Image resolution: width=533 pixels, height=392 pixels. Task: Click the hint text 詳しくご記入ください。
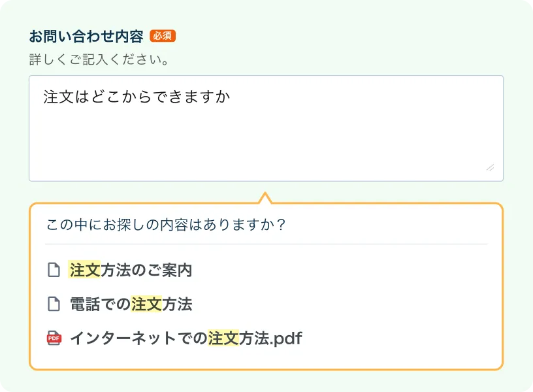[100, 60]
